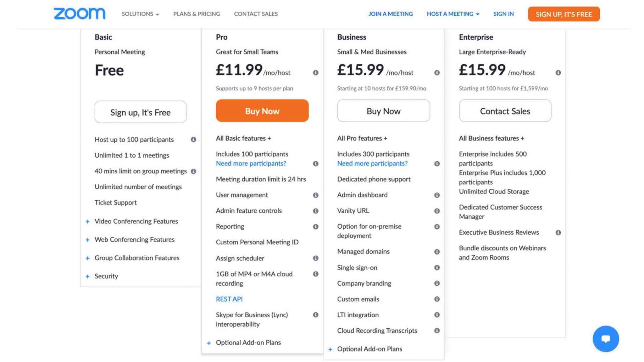Click info icon beside Assign scheduler
This screenshot has width=644, height=362.
[x=315, y=258]
